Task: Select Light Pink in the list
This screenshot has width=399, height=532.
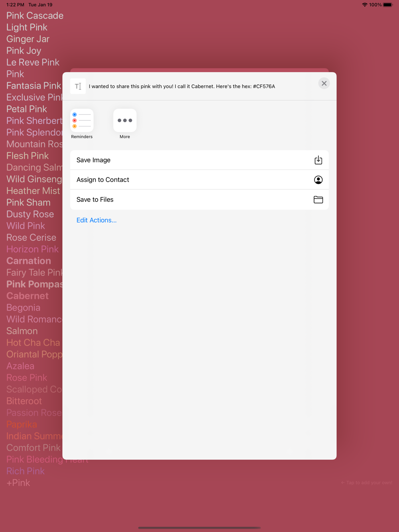Action: [27, 28]
